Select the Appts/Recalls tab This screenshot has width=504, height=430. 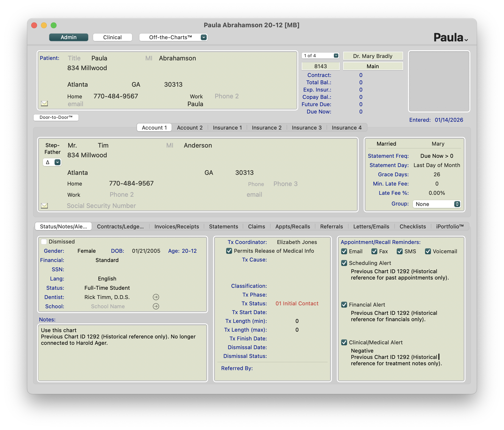292,226
